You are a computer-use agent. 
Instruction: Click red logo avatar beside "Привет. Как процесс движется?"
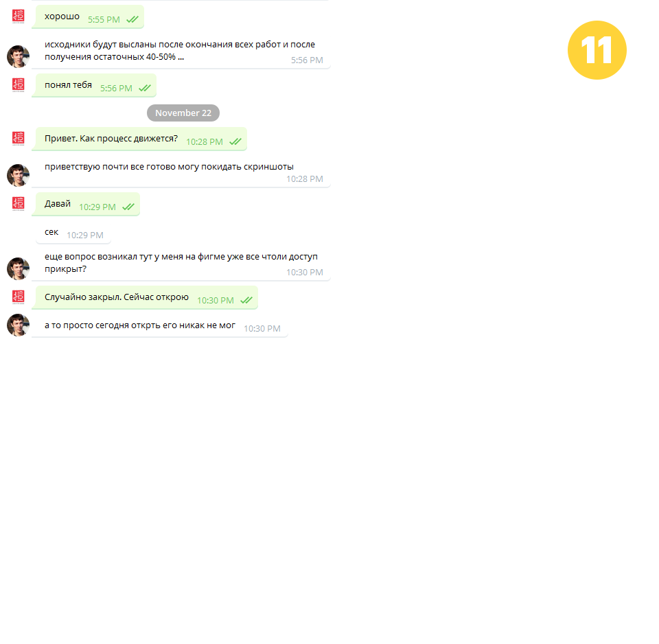18,139
